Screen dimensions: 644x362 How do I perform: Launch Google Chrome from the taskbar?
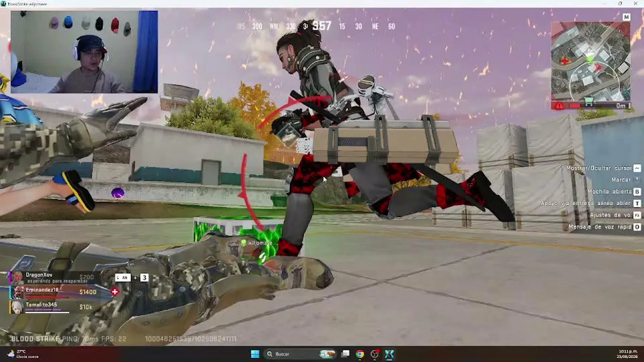click(360, 354)
